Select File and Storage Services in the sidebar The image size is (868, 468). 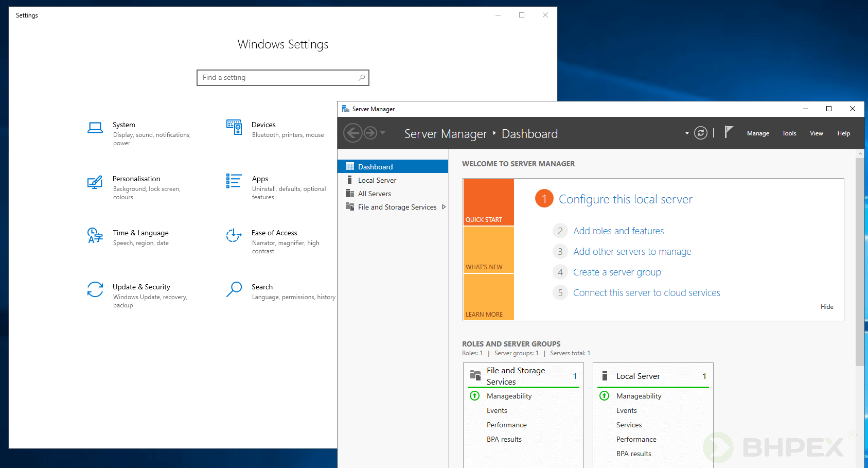[393, 207]
